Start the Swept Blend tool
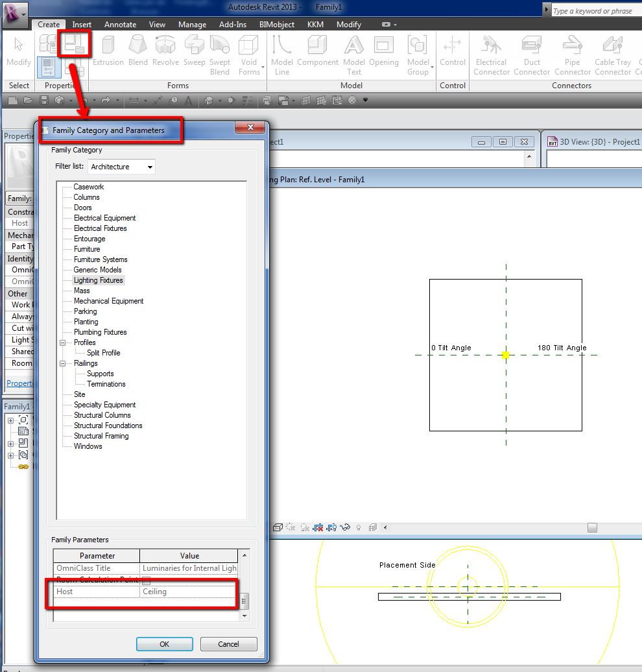 220,56
